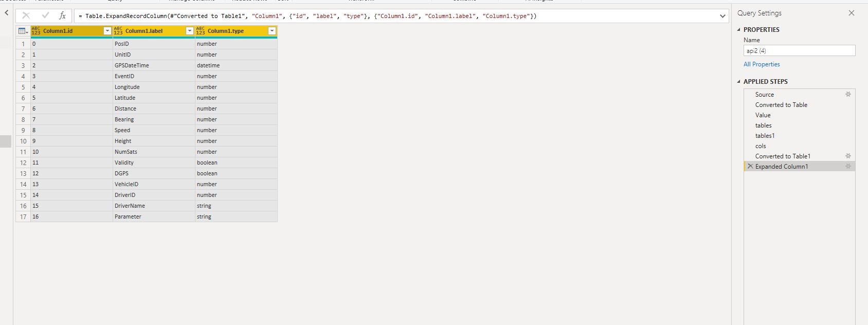Select row number 1 header
The height and width of the screenshot is (325, 868).
(23, 44)
